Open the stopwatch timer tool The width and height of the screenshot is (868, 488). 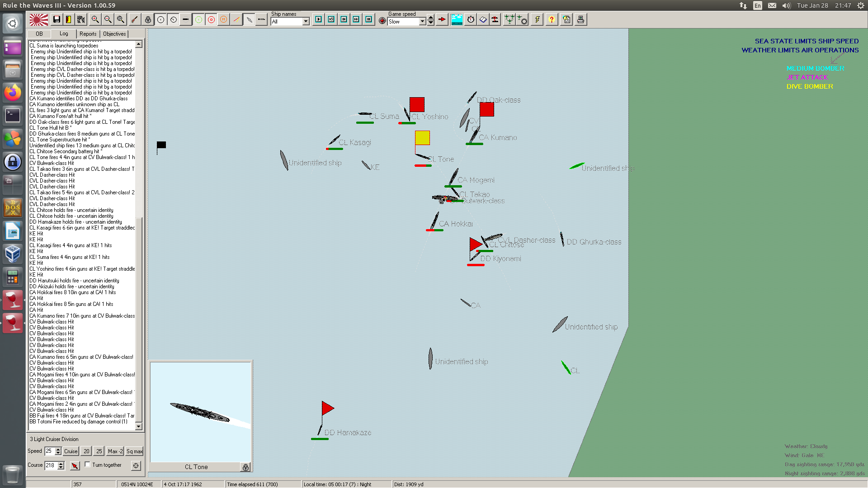coord(471,19)
